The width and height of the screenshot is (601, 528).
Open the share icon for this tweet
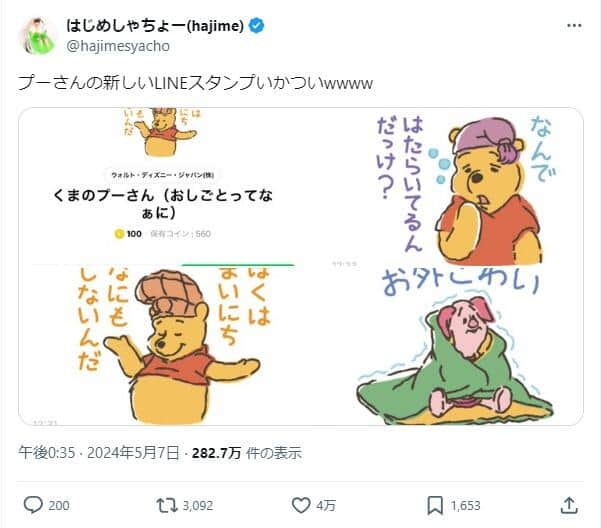point(569,505)
